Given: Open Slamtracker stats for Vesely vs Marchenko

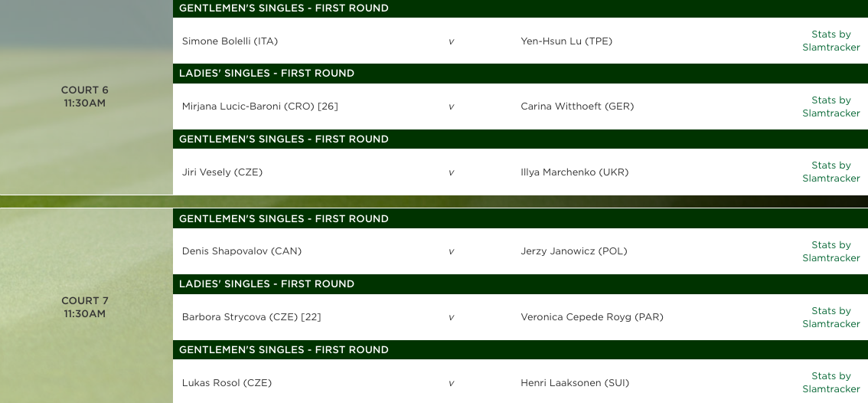Looking at the screenshot, I should tap(830, 172).
